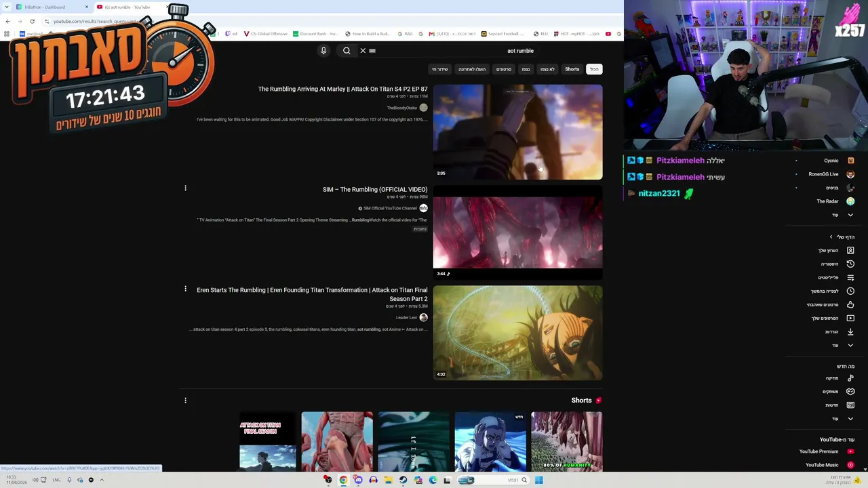Open Eren Starts The Rumbling thumbnail
This screenshot has width=868, height=488.
pyautogui.click(x=517, y=333)
